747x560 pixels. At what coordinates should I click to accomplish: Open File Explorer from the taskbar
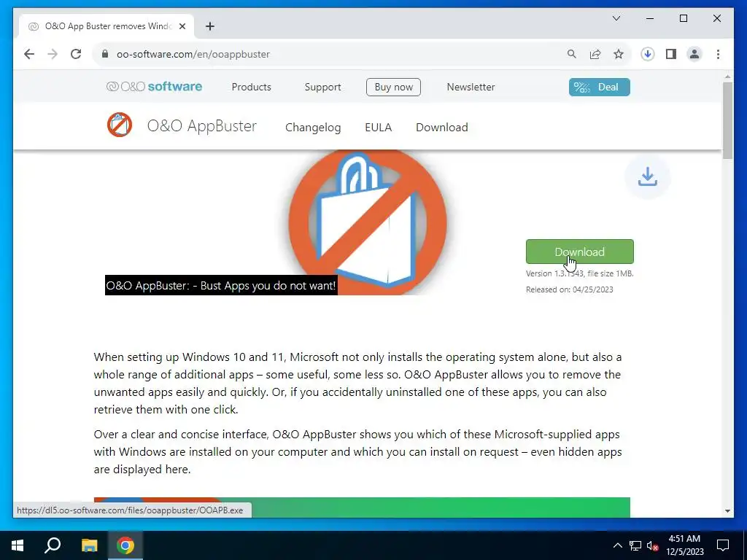(x=89, y=545)
